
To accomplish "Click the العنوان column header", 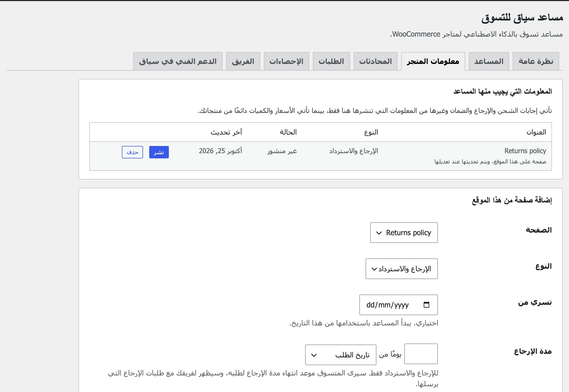I will click(x=536, y=132).
